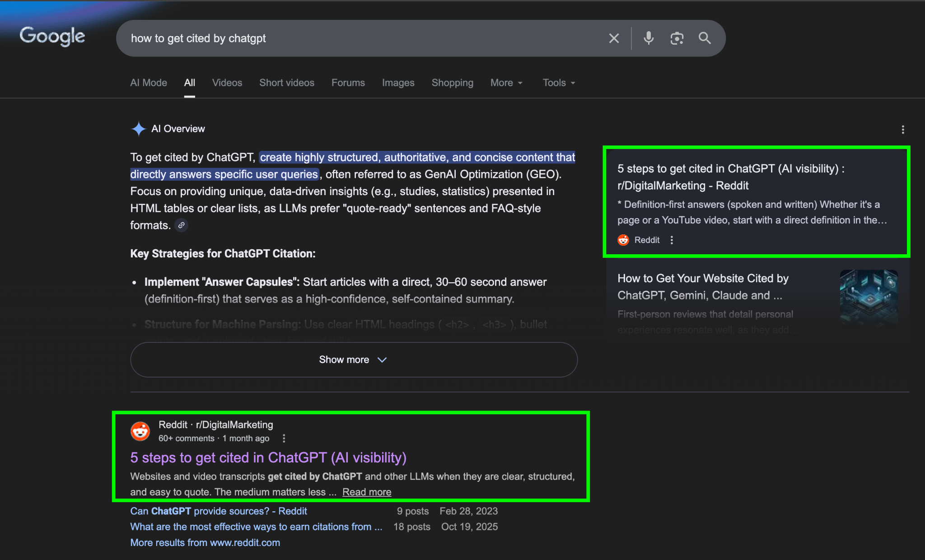Click the magnifying glass search button
This screenshot has height=560, width=925.
coord(705,38)
